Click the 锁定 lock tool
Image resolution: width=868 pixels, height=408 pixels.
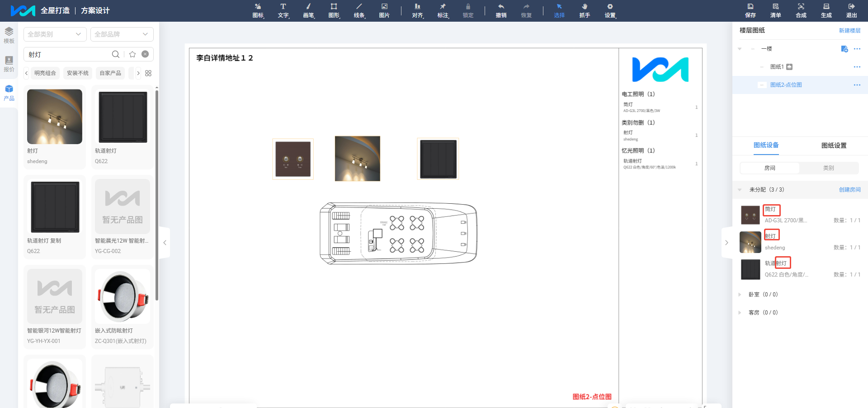(468, 10)
